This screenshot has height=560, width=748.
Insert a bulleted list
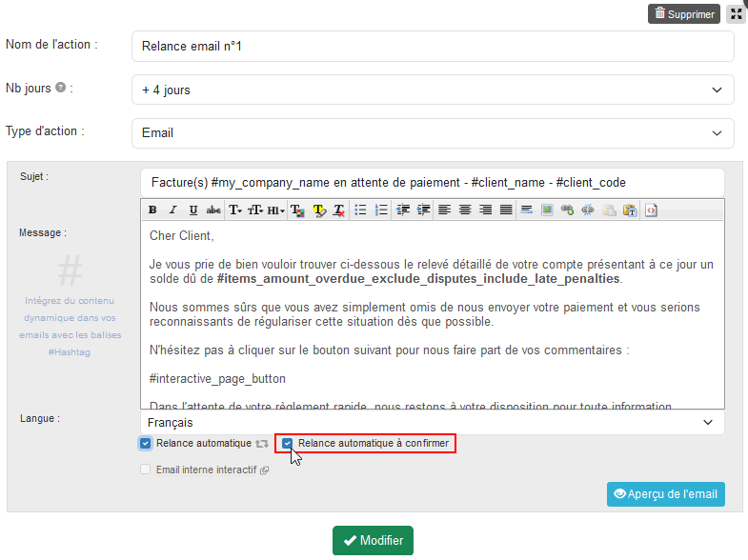(x=360, y=210)
